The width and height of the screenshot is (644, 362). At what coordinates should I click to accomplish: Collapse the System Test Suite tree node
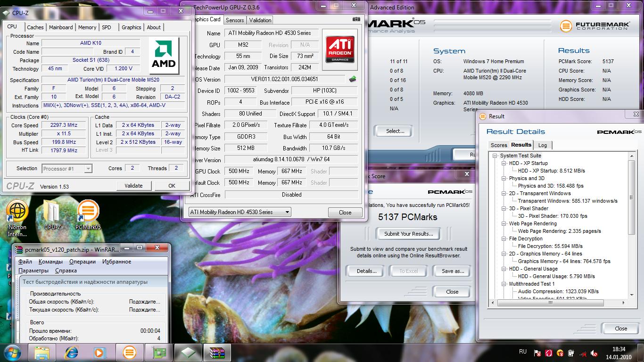point(495,156)
